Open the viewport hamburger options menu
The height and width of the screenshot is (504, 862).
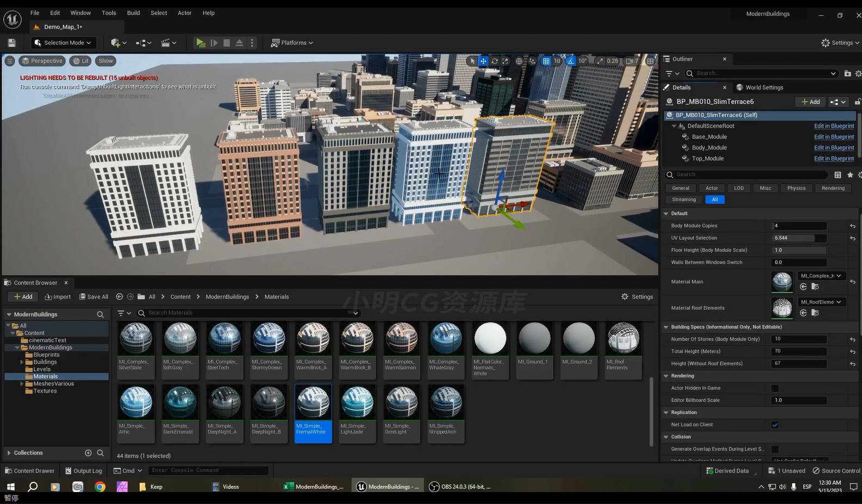coord(10,61)
